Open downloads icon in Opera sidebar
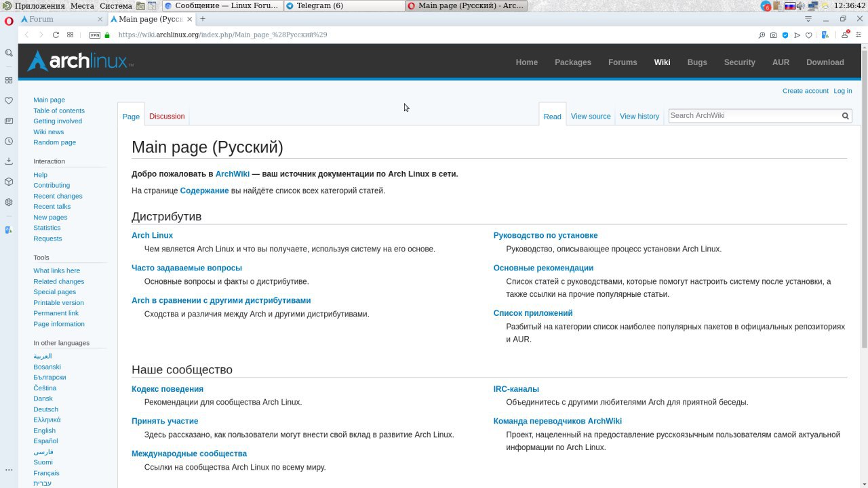The height and width of the screenshot is (488, 868). (9, 161)
